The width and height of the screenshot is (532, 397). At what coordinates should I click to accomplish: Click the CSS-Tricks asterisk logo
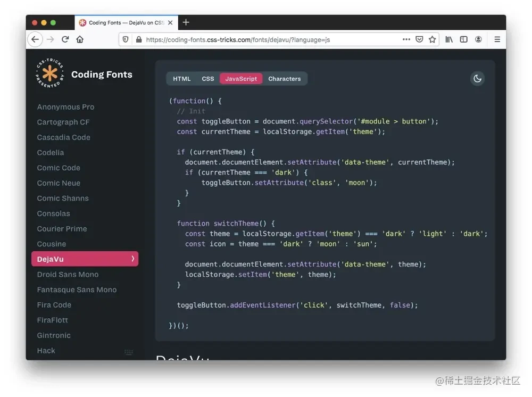click(x=50, y=73)
